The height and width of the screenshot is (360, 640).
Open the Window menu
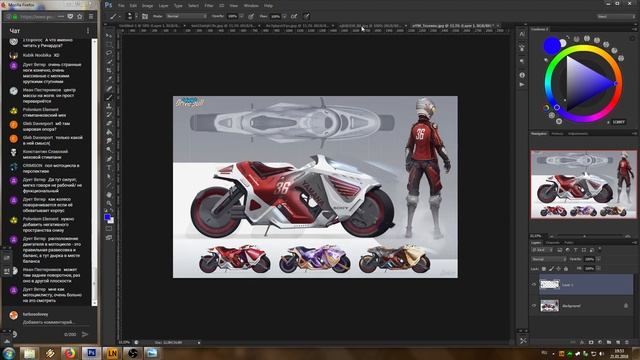(251, 6)
